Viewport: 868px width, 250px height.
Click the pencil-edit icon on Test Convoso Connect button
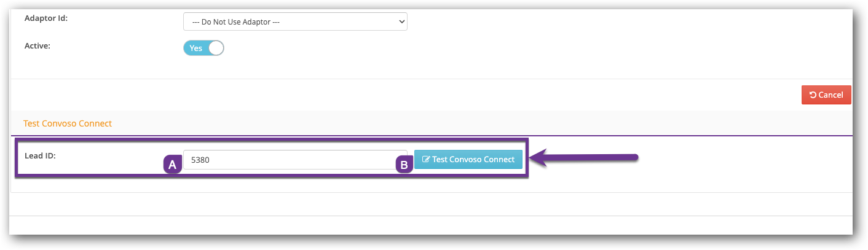pyautogui.click(x=426, y=160)
